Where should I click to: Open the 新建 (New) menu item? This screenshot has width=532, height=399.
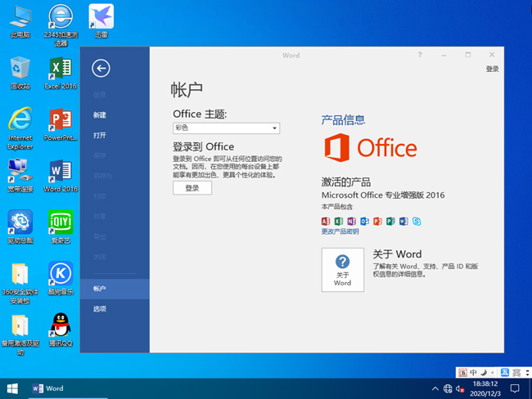(x=99, y=115)
